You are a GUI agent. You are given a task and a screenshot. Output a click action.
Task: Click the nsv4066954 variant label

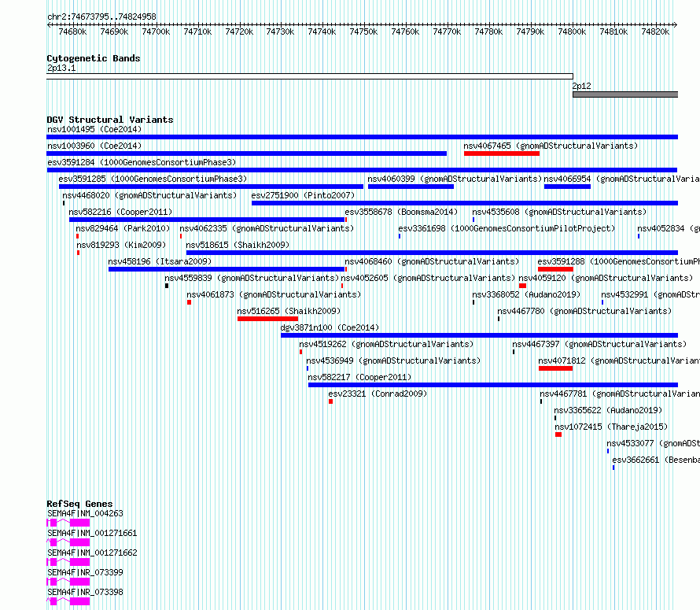coord(621,179)
